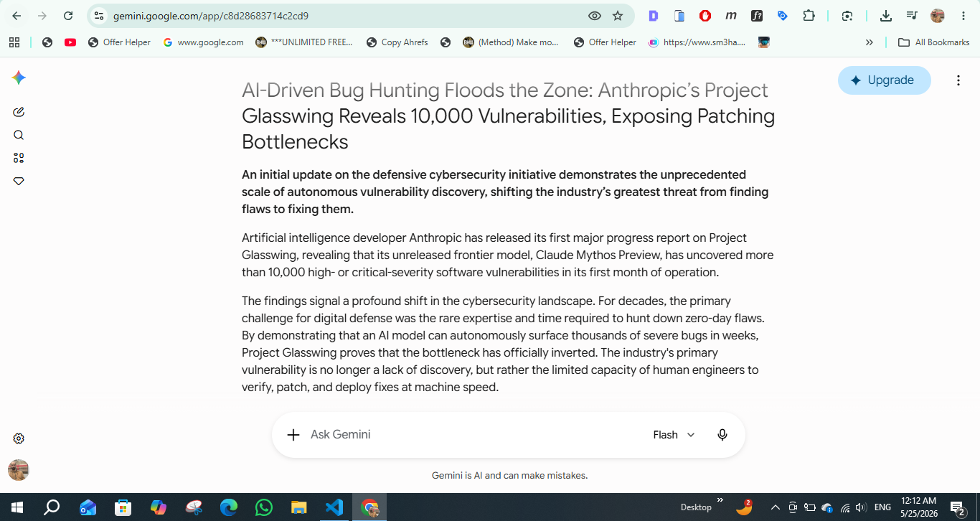
Task: Open the Extensions puzzle piece menu
Action: [809, 15]
